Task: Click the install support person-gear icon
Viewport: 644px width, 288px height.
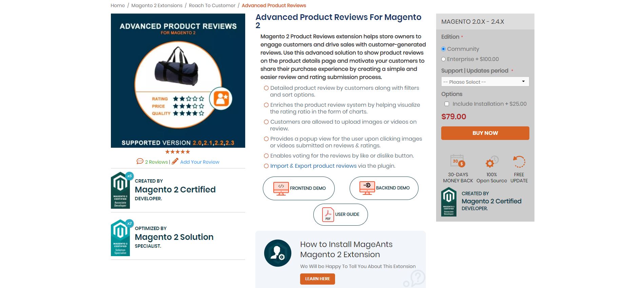Action: [278, 253]
